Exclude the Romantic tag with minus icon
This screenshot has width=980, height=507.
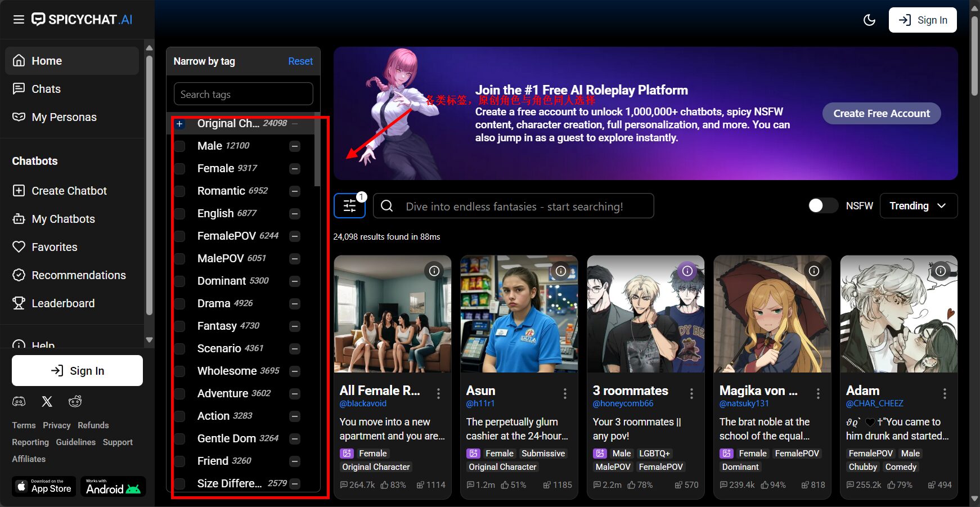295,191
